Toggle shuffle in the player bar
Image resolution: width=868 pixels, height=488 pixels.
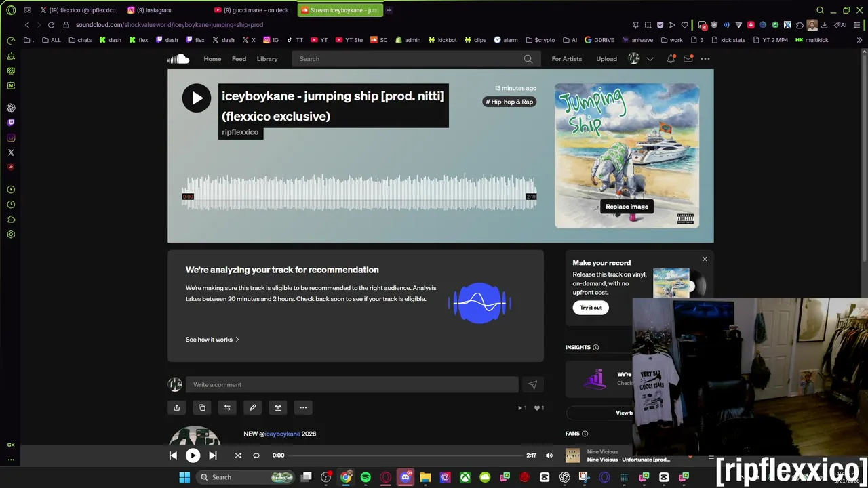pyautogui.click(x=238, y=455)
